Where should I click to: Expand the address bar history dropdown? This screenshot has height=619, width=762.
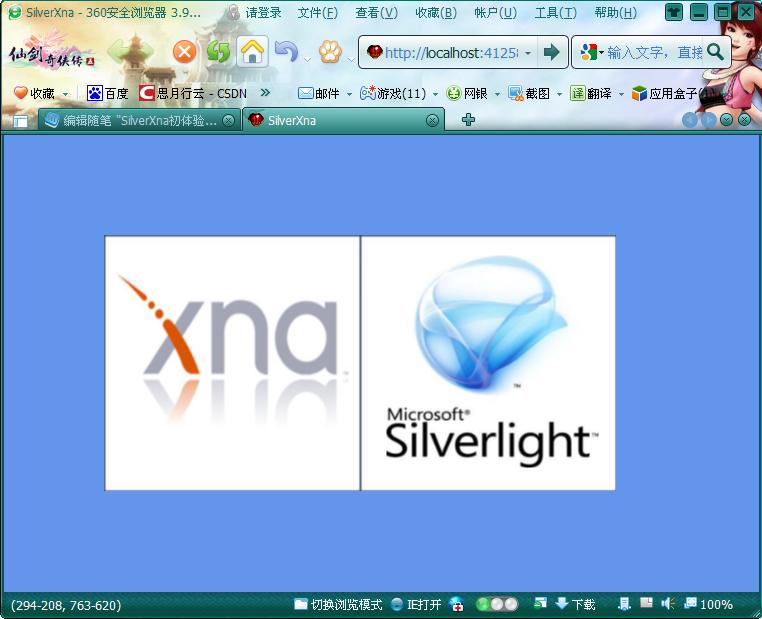528,52
